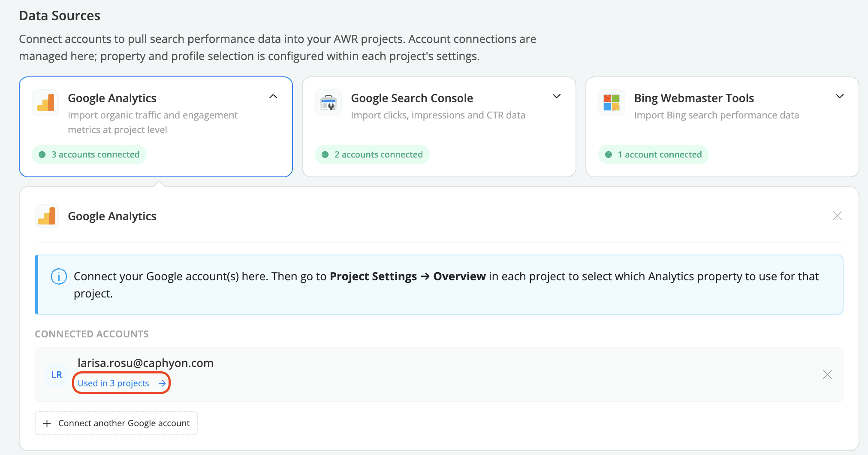Image resolution: width=868 pixels, height=455 pixels.
Task: Expand the Google Search Console card
Action: [557, 96]
